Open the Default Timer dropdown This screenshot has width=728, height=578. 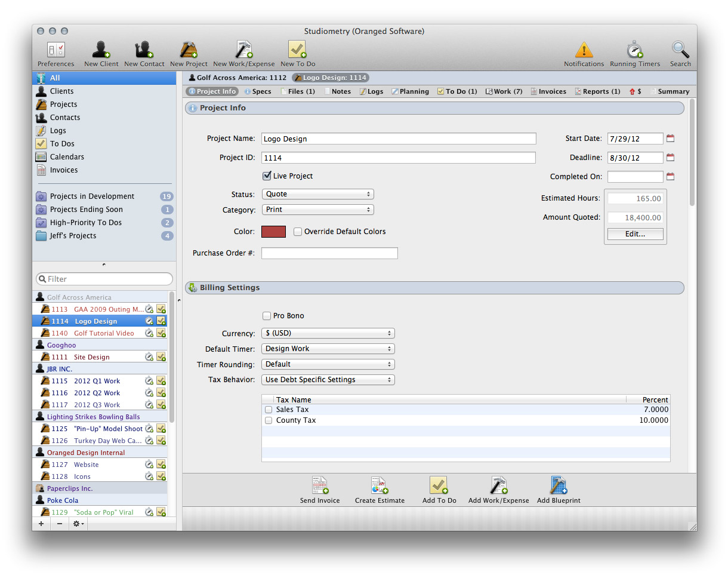328,349
